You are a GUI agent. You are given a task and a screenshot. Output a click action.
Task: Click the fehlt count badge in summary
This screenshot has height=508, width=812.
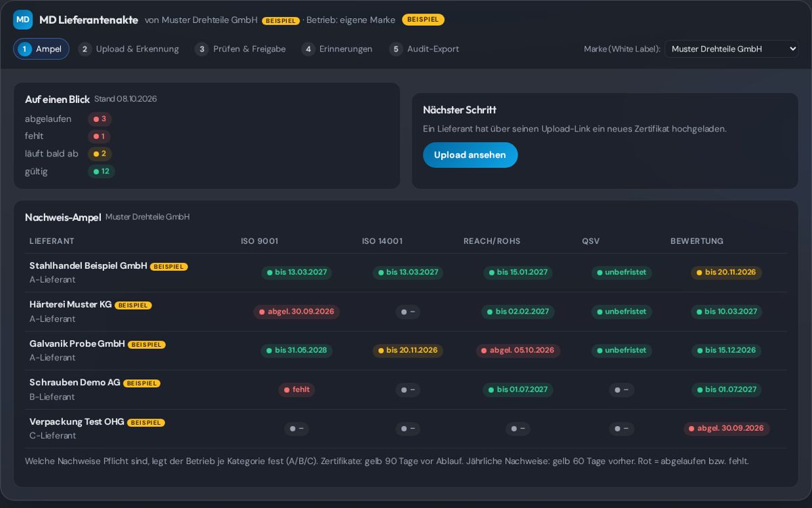[x=99, y=136]
